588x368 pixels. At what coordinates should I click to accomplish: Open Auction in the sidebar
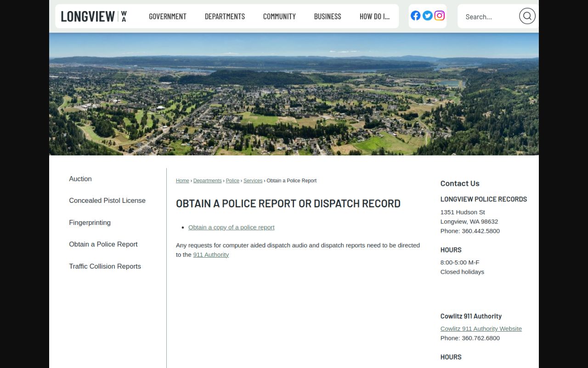[x=80, y=179]
